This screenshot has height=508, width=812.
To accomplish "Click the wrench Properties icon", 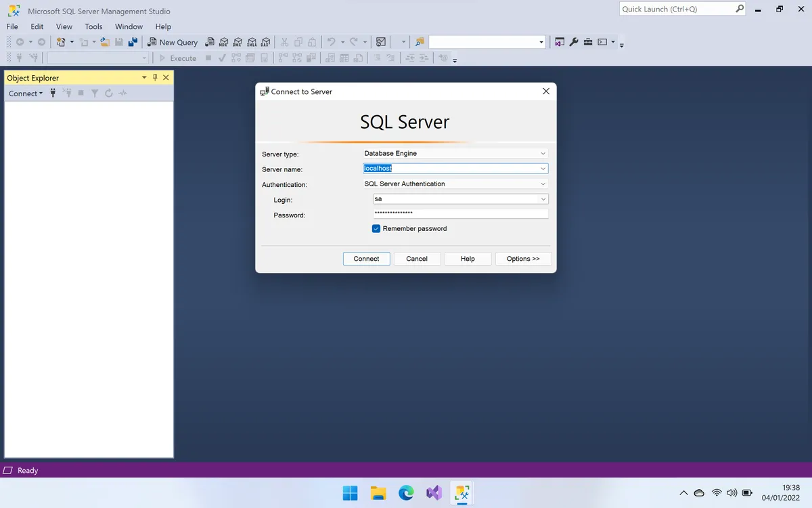I will [574, 42].
